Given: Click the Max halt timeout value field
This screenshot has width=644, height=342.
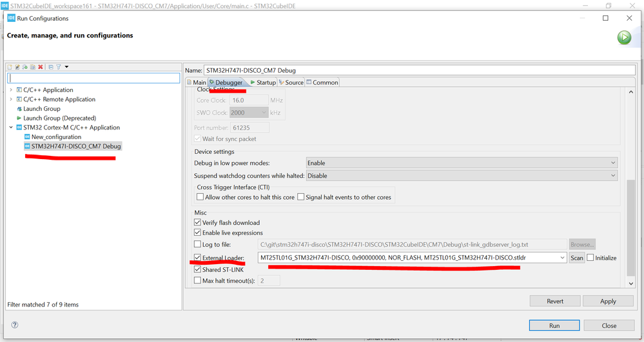Looking at the screenshot, I should 269,281.
